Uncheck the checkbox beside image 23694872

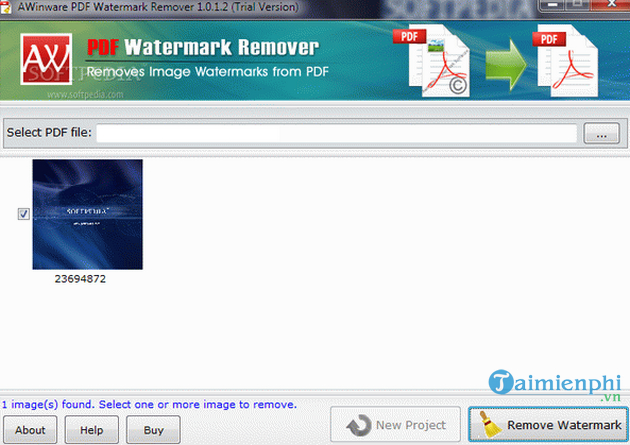pos(24,214)
